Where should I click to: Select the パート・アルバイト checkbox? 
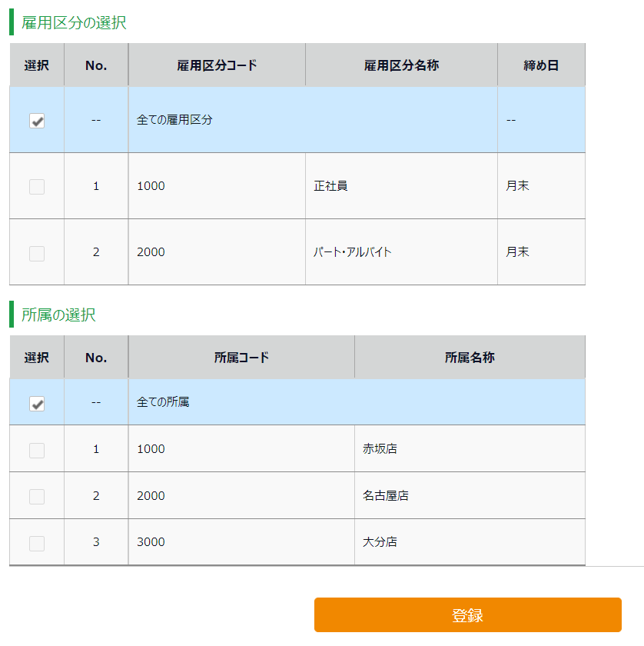coord(37,254)
